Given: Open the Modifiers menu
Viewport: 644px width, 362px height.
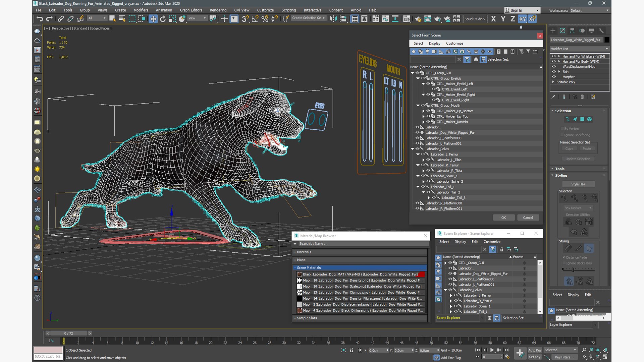Looking at the screenshot, I should [x=141, y=10].
